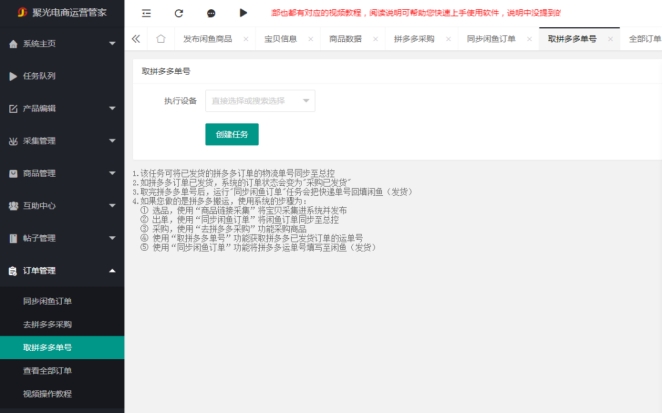Click the play icon next to 任务队列
The image size is (663, 413).
(x=13, y=76)
